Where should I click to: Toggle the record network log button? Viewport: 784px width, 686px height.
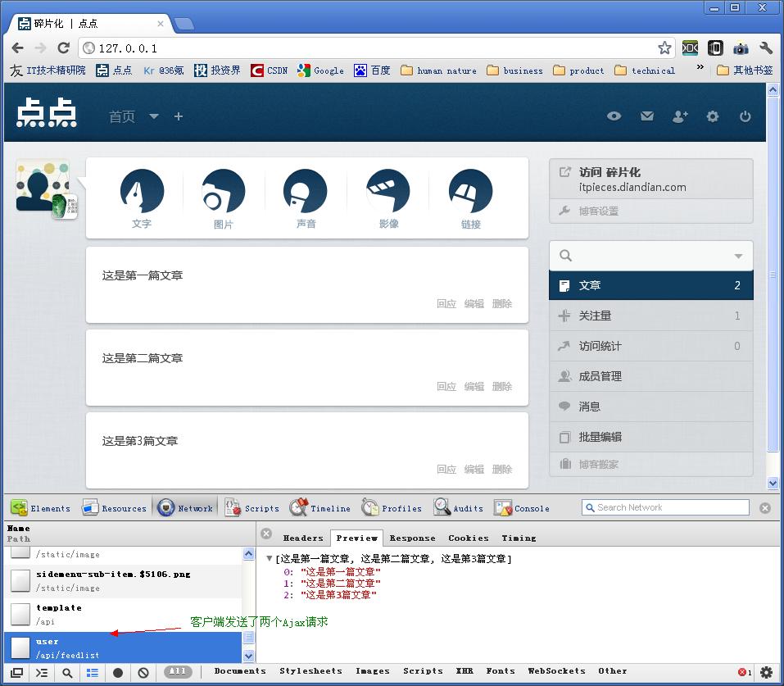[x=118, y=673]
